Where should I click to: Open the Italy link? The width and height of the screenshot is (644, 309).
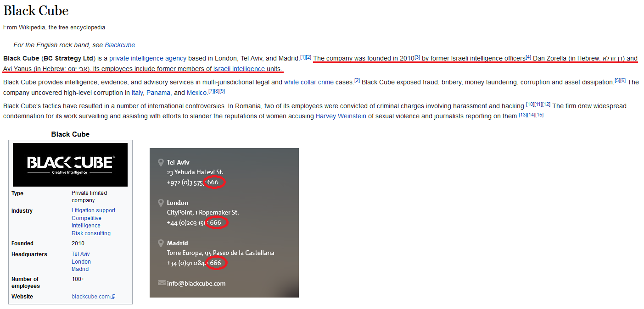tap(137, 93)
